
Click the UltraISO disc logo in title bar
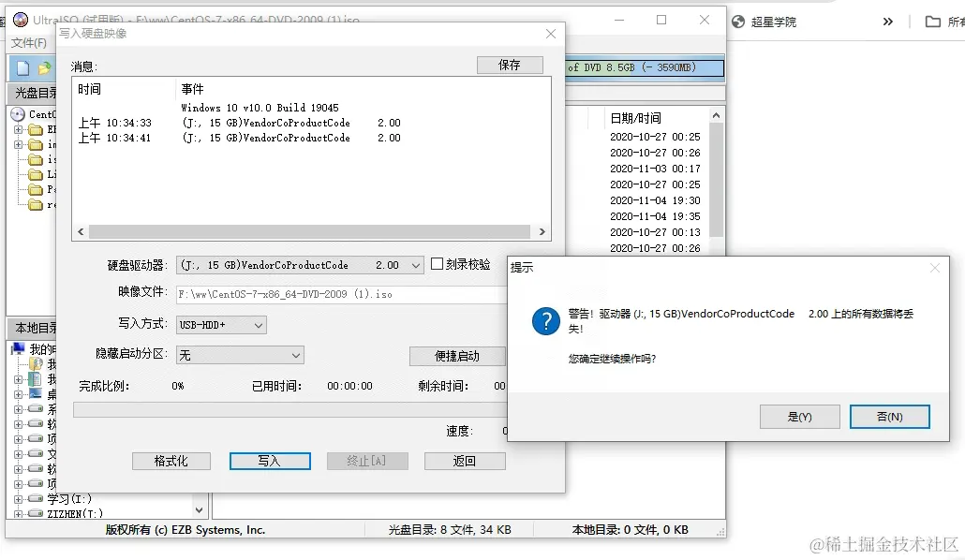pos(21,20)
